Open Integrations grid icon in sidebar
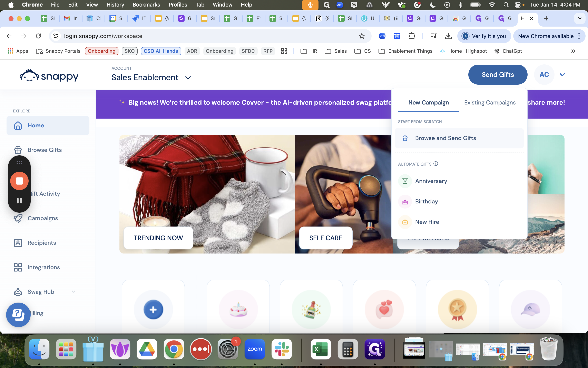The image size is (588, 368). coord(18,267)
